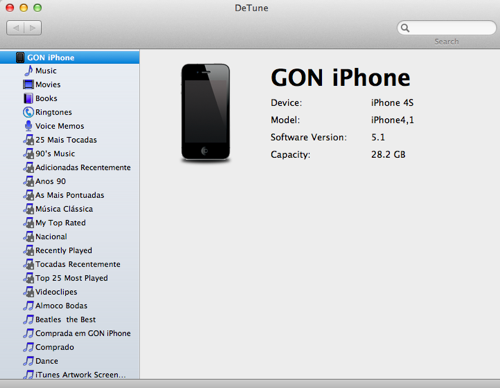
Task: Click the GON iPhone device icon in sidebar
Action: click(20, 57)
